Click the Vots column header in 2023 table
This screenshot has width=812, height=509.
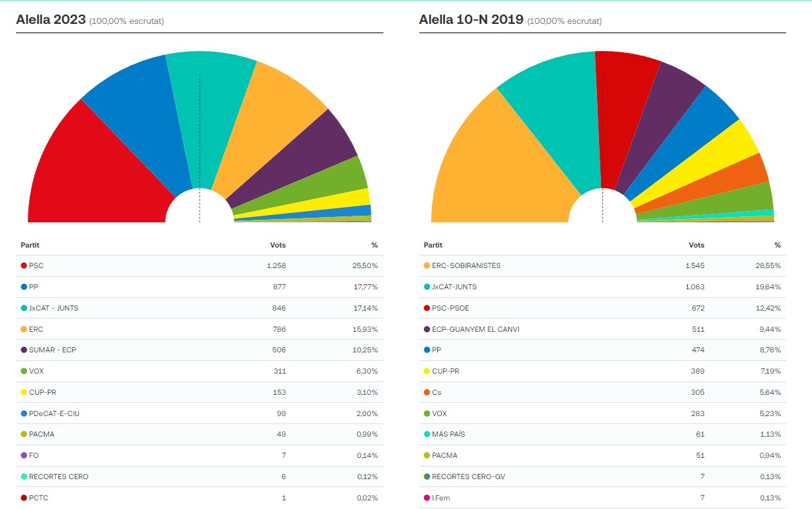(278, 245)
